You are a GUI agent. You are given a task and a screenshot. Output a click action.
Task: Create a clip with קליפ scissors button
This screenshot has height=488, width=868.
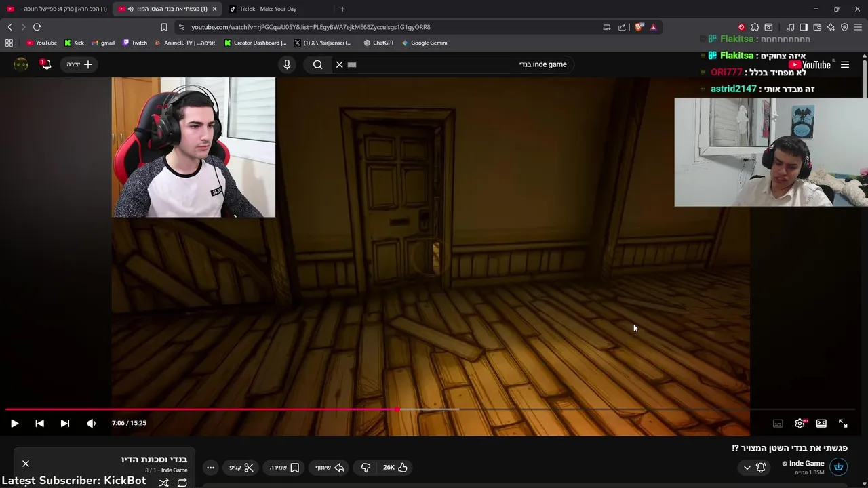point(241,467)
